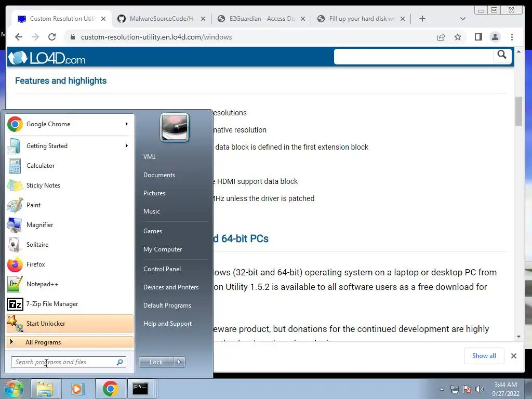Open Help and Support
532x399 pixels.
(168, 324)
